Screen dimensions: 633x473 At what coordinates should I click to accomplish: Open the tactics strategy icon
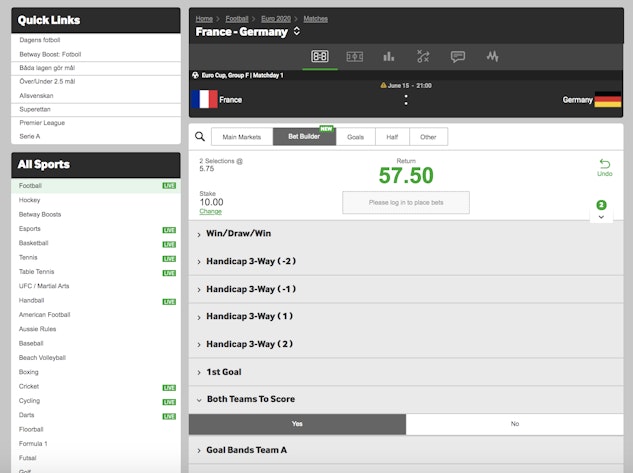423,57
